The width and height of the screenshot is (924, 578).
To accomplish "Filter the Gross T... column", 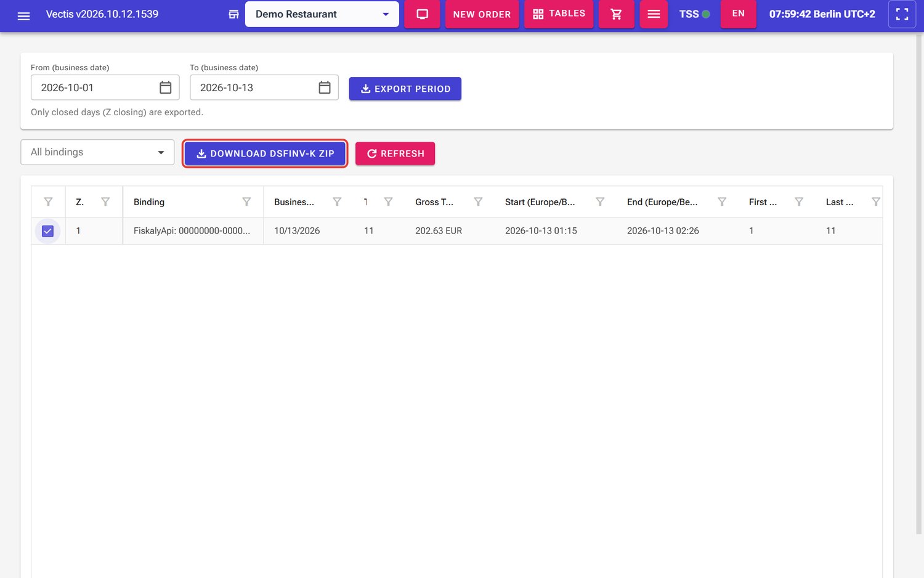I will pyautogui.click(x=478, y=202).
